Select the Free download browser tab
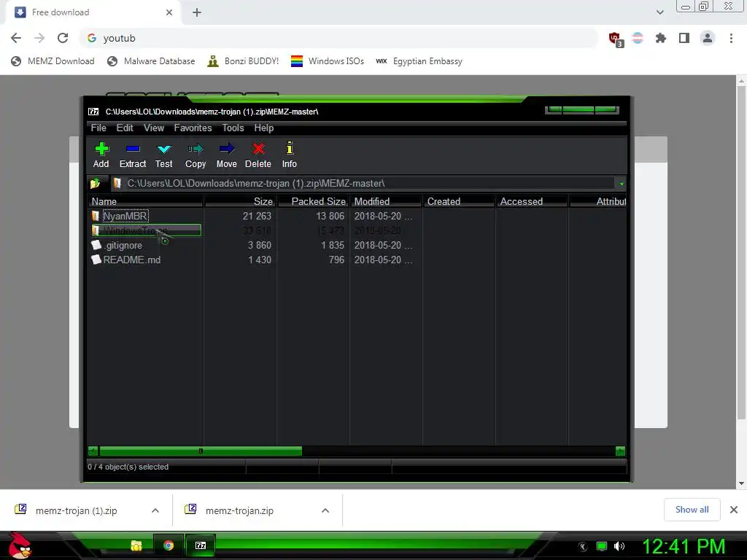Viewport: 747px width, 560px height. pos(93,12)
